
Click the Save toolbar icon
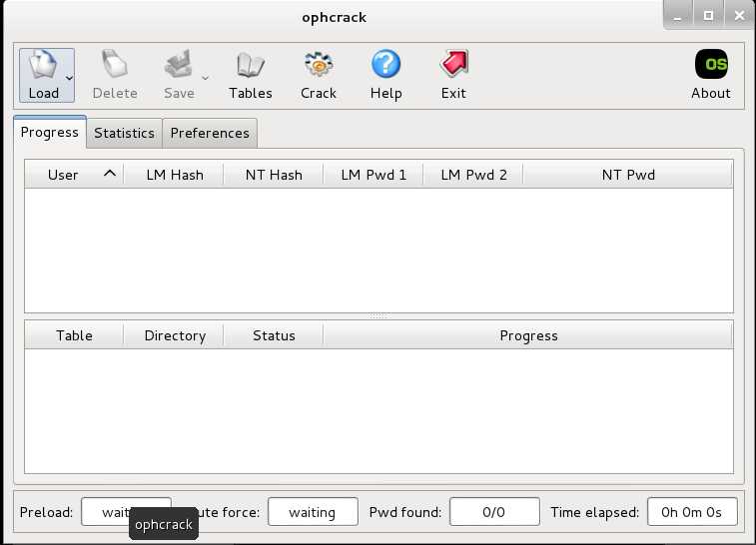tap(178, 64)
